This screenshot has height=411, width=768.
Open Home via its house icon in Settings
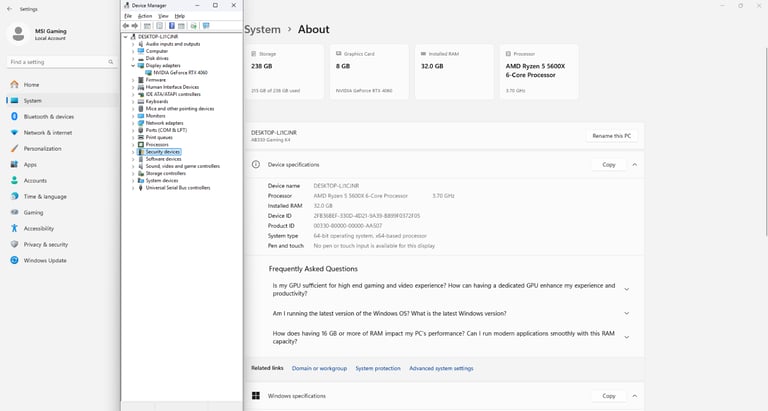(x=15, y=84)
